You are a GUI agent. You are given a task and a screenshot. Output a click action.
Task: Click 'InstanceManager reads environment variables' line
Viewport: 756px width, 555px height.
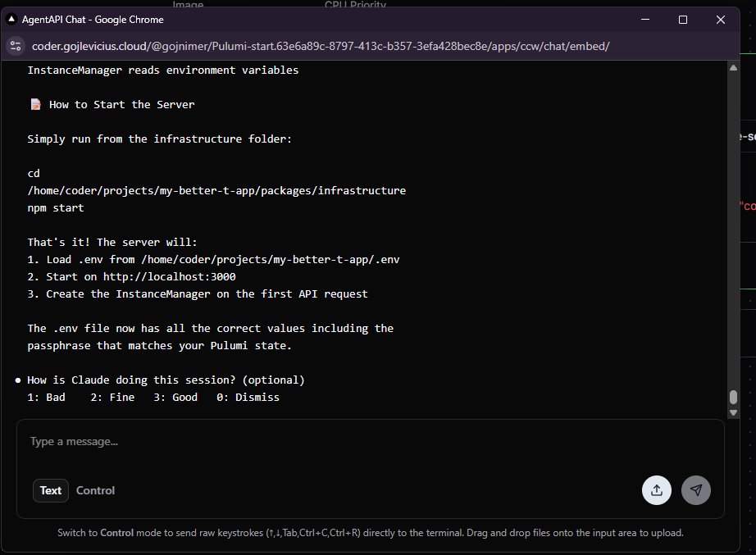coord(163,71)
